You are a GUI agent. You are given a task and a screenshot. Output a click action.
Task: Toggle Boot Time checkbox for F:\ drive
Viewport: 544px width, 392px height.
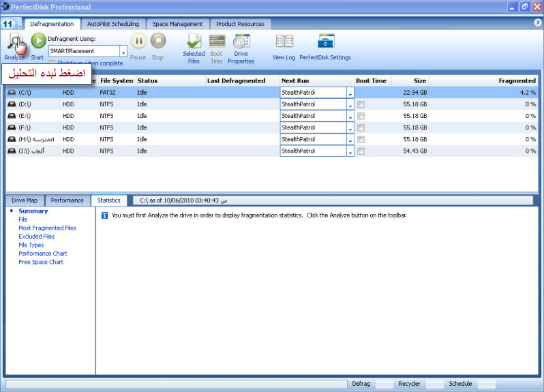point(361,128)
